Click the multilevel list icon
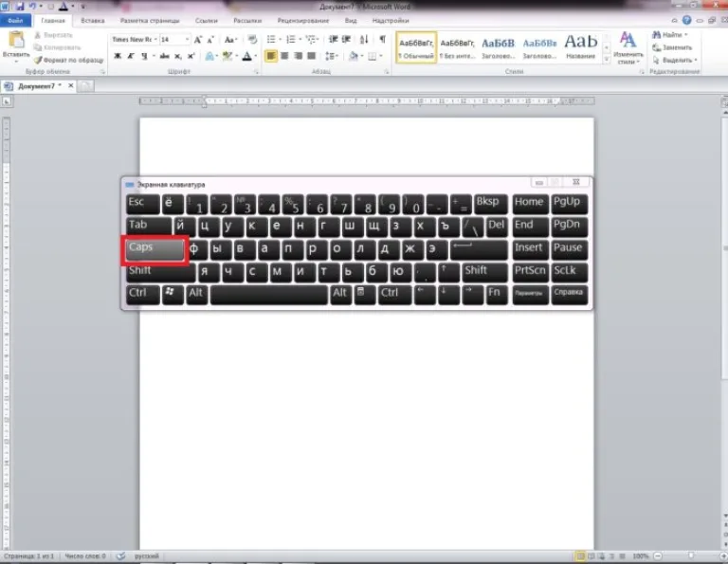The height and width of the screenshot is (564, 728). point(311,40)
